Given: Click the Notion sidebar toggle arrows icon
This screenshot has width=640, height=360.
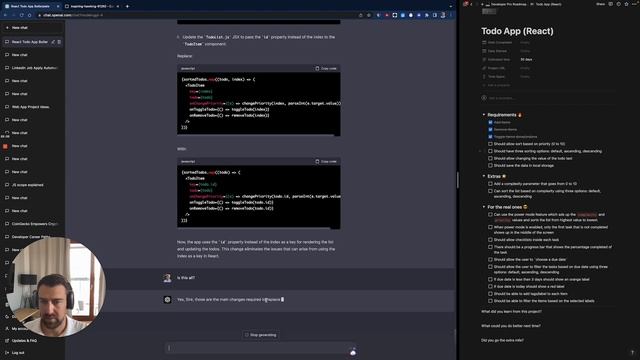Looking at the screenshot, I should [x=465, y=4].
